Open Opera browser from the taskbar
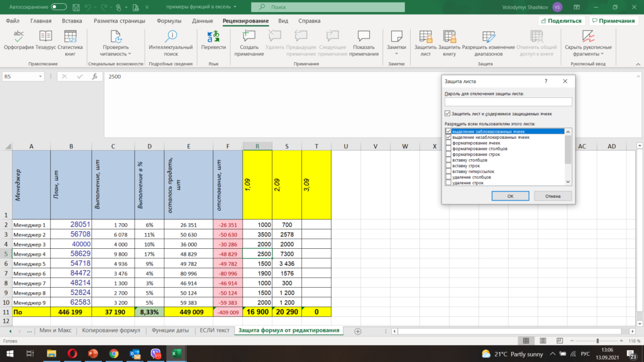This screenshot has height=362, width=644. coord(72,353)
